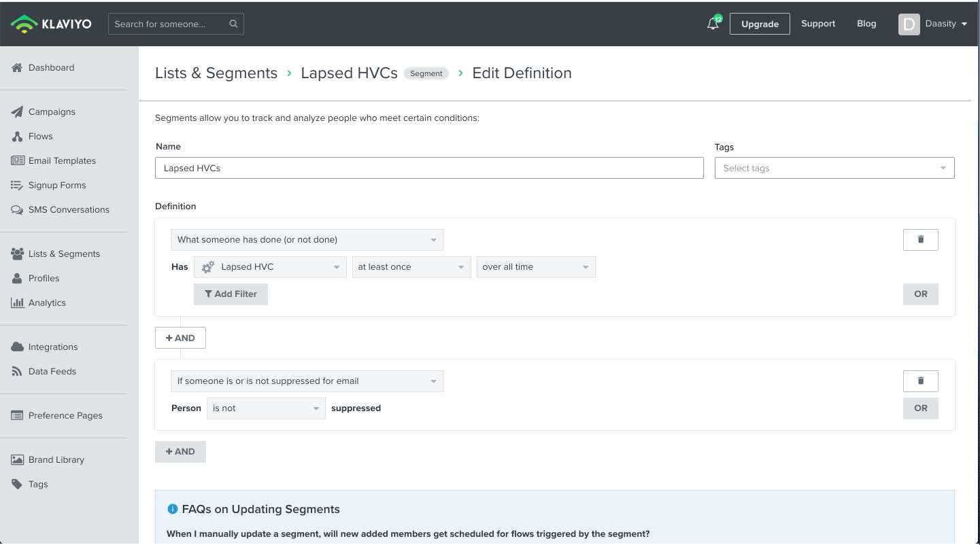Click the search magnifier icon
This screenshot has width=980, height=545.
(233, 24)
